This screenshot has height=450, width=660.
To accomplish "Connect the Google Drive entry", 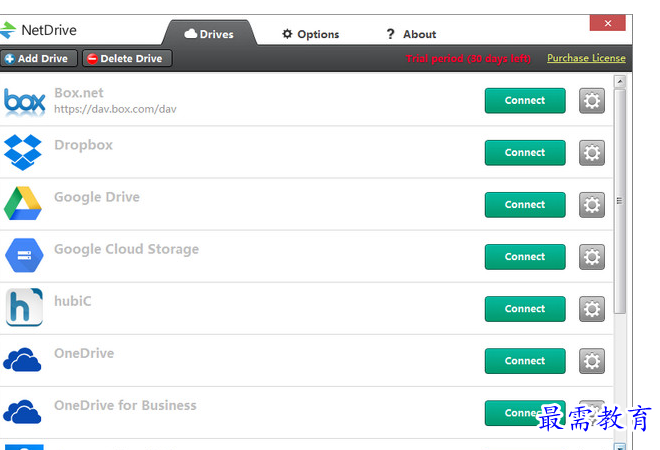I will 525,205.
